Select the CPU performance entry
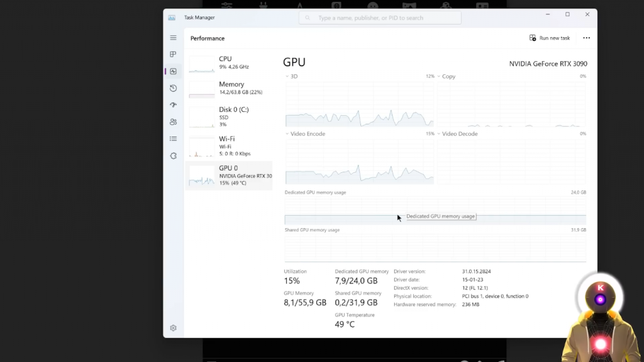Viewport: 644px width, 362px height. click(229, 63)
